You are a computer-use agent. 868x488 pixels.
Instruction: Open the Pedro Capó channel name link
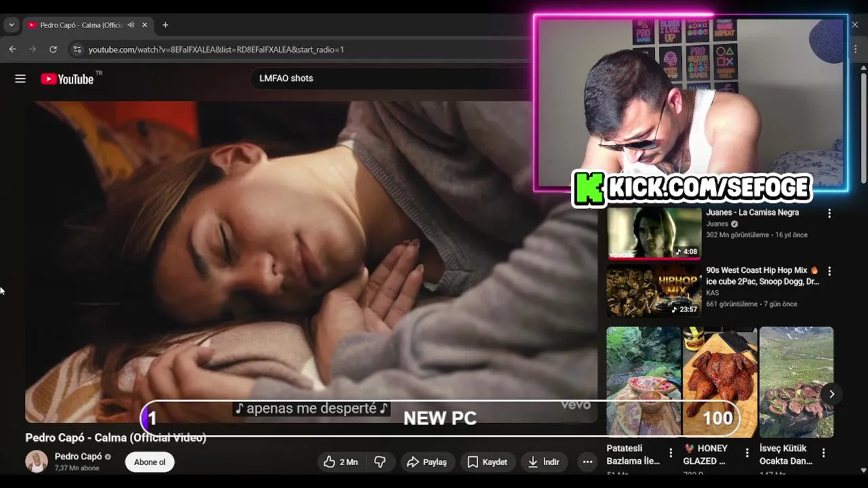click(x=78, y=456)
